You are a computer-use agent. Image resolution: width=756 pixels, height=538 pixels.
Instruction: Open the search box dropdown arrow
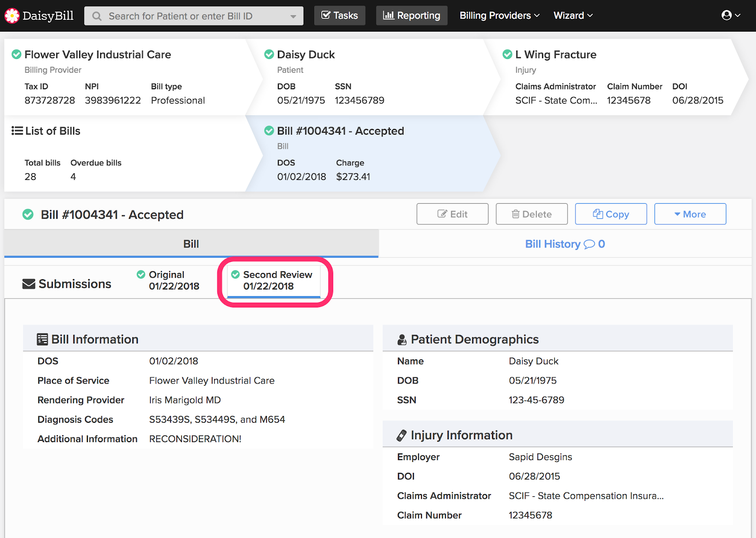pos(293,17)
